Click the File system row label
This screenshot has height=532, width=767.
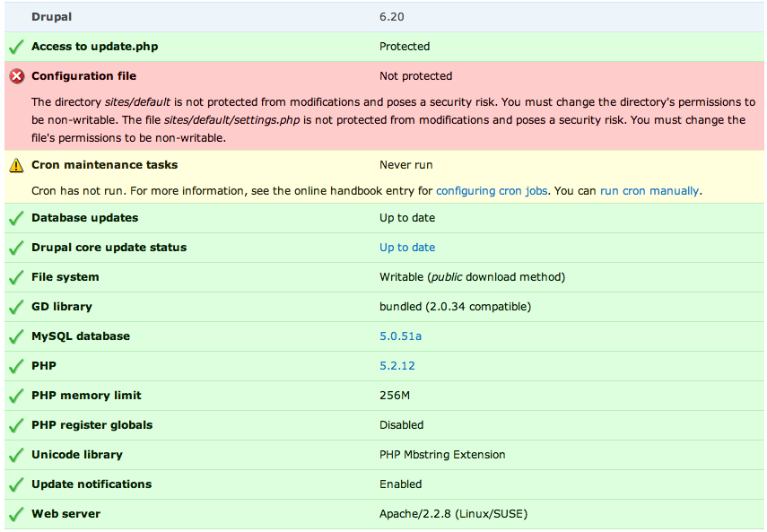pos(65,277)
